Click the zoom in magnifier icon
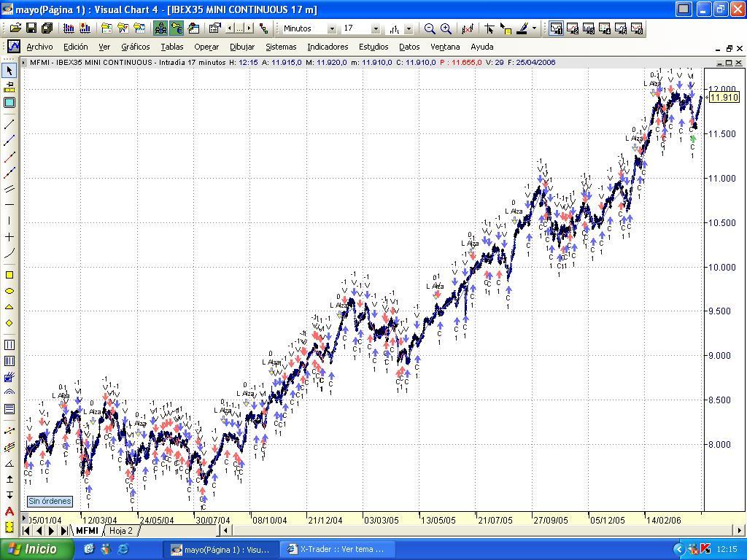Screen dimensions: 747x560 click(x=446, y=28)
